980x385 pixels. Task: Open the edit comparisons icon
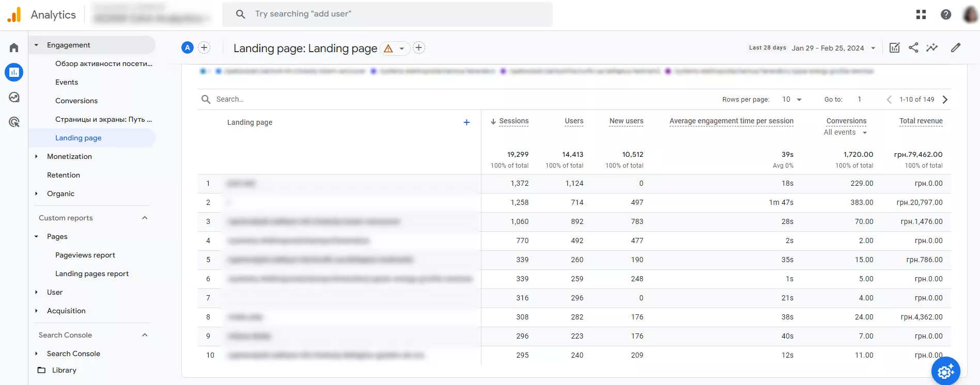click(x=895, y=47)
